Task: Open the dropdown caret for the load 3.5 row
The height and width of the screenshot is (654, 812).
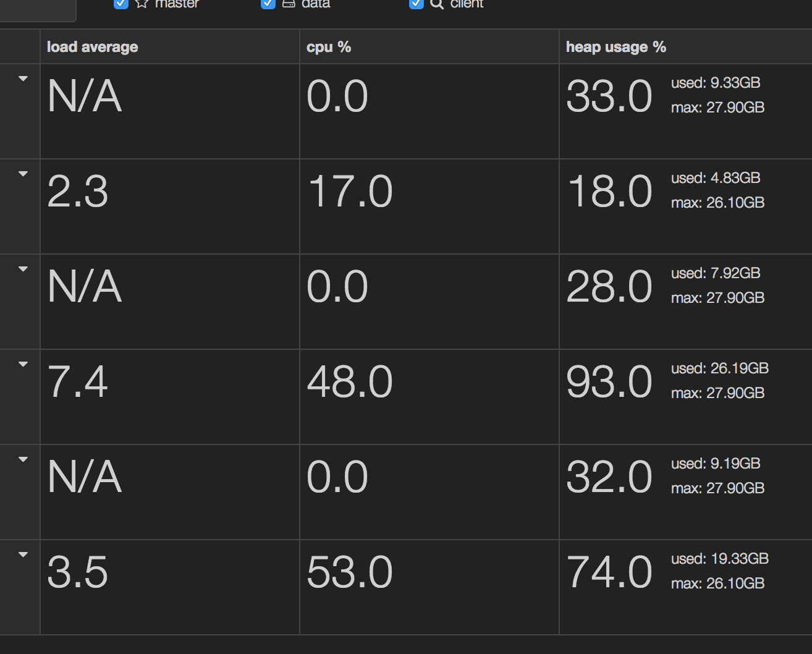Action: (x=23, y=554)
